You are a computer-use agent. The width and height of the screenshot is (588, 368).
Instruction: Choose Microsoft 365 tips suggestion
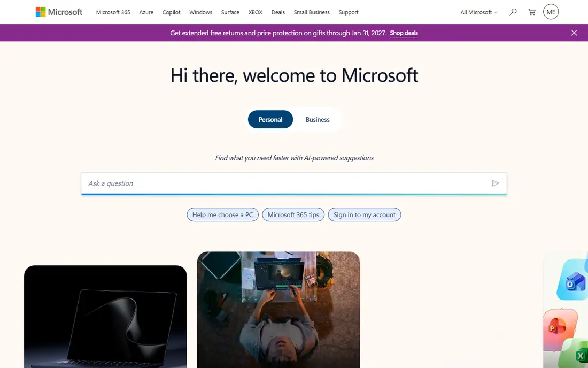(293, 214)
